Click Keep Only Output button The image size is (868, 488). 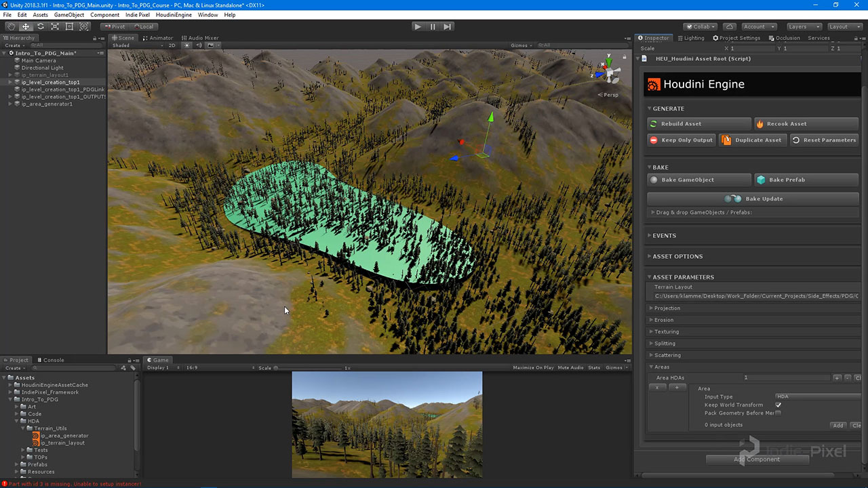(x=682, y=140)
